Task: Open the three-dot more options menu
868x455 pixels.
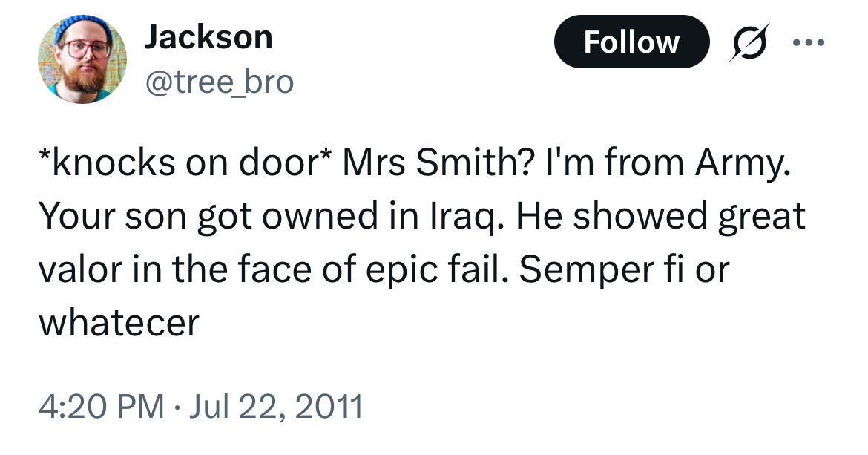Action: pos(806,43)
